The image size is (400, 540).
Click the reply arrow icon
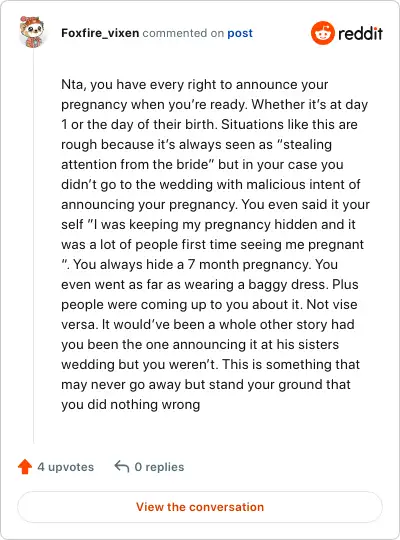coord(122,466)
